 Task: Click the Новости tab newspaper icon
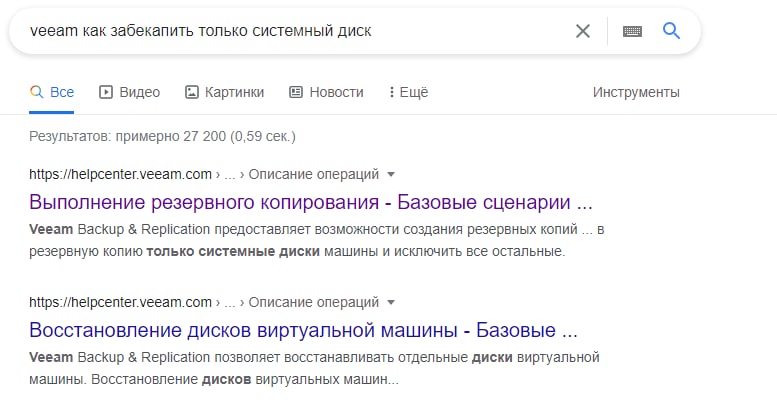[296, 92]
